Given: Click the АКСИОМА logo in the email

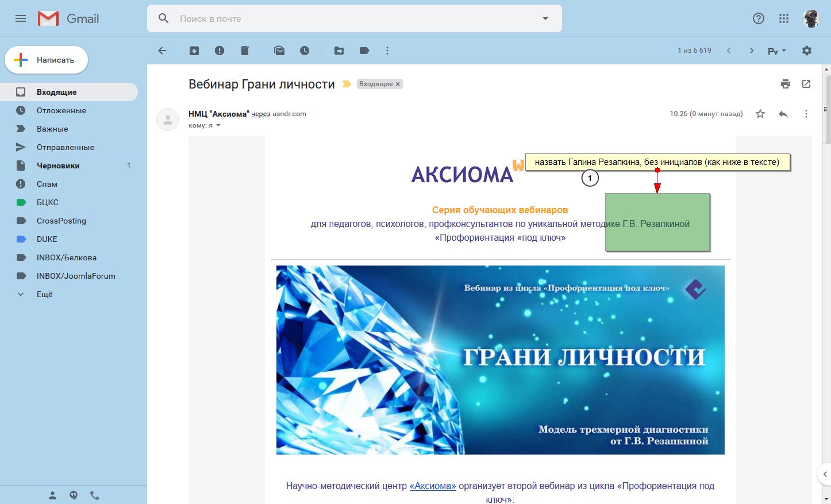Looking at the screenshot, I should point(463,174).
